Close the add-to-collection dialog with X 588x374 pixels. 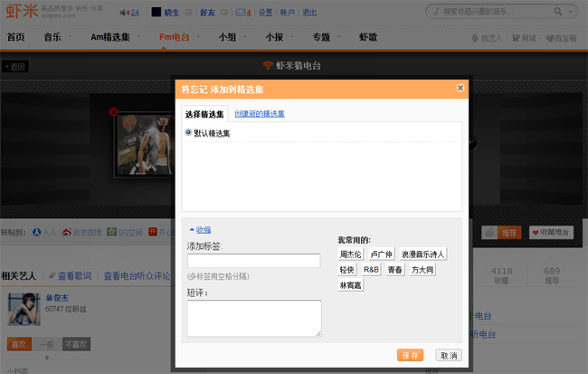460,88
